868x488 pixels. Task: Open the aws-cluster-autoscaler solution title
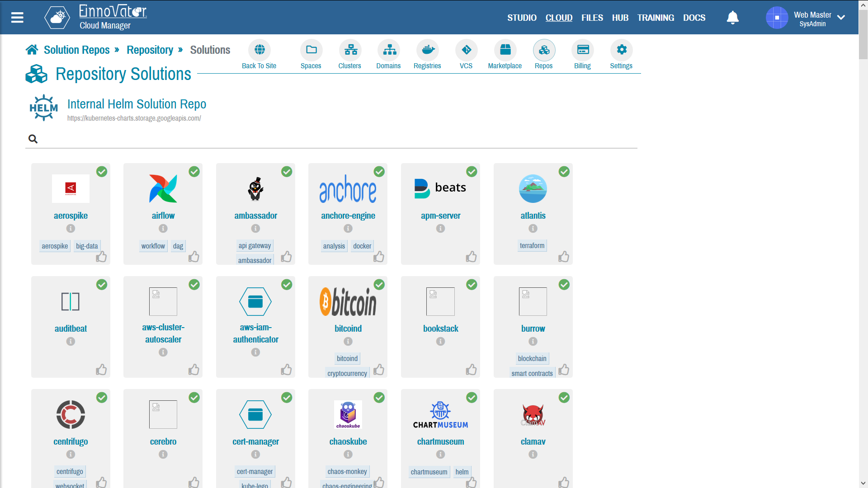tap(163, 333)
